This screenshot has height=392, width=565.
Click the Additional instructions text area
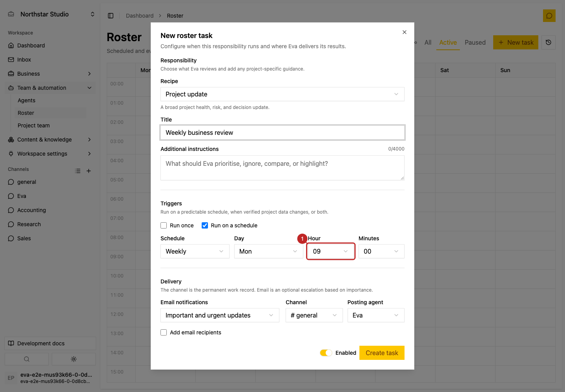[x=282, y=168]
